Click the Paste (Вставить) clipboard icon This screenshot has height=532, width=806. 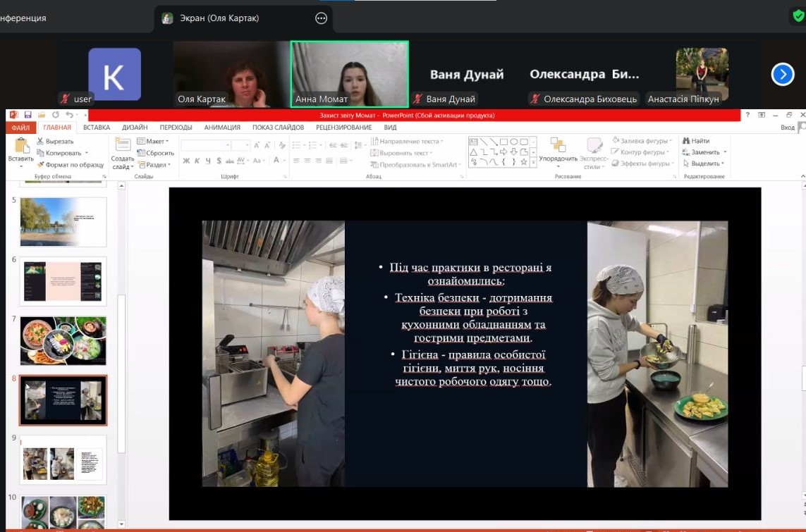click(21, 147)
